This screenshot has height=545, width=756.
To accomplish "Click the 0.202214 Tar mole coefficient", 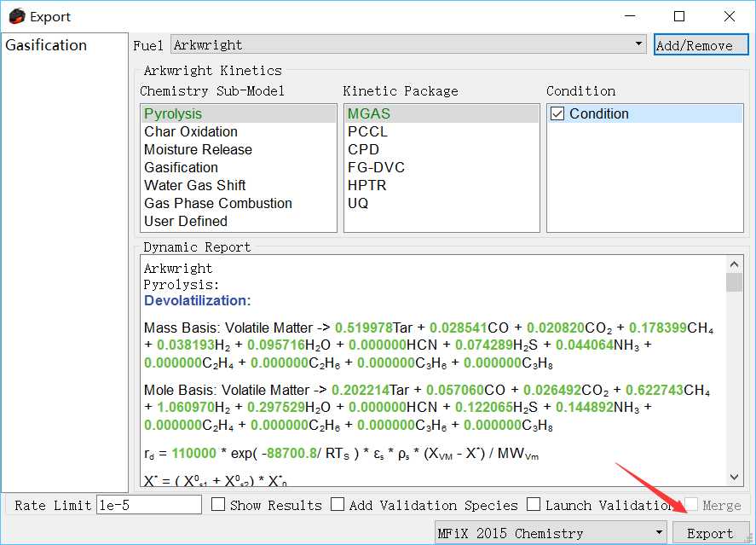I will pyautogui.click(x=361, y=390).
